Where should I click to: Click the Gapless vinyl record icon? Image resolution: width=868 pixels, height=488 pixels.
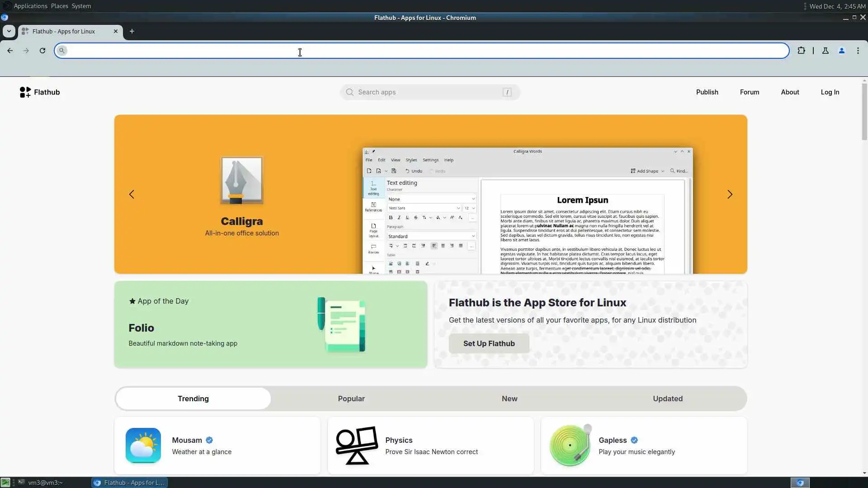click(570, 446)
